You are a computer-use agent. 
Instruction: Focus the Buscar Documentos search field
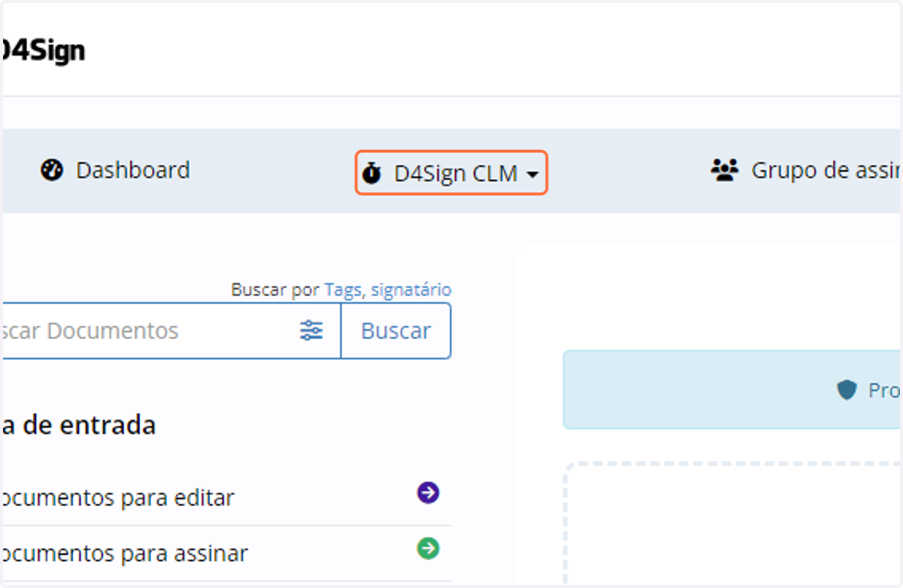coord(141,331)
